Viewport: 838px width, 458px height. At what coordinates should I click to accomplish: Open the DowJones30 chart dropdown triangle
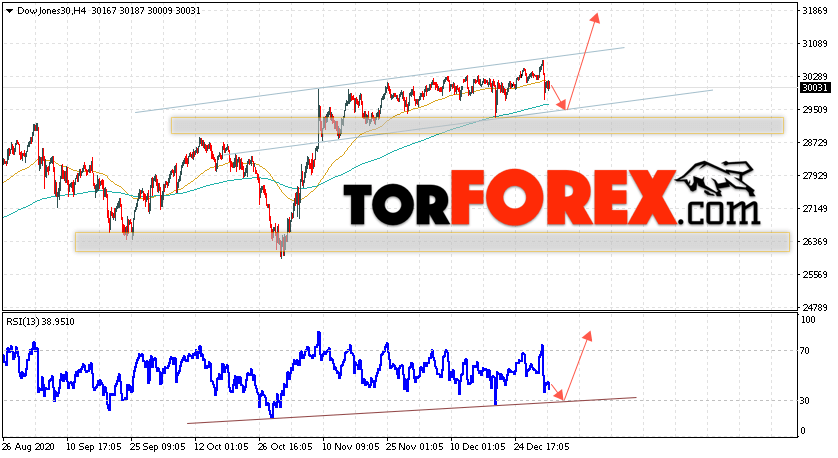tap(9, 11)
